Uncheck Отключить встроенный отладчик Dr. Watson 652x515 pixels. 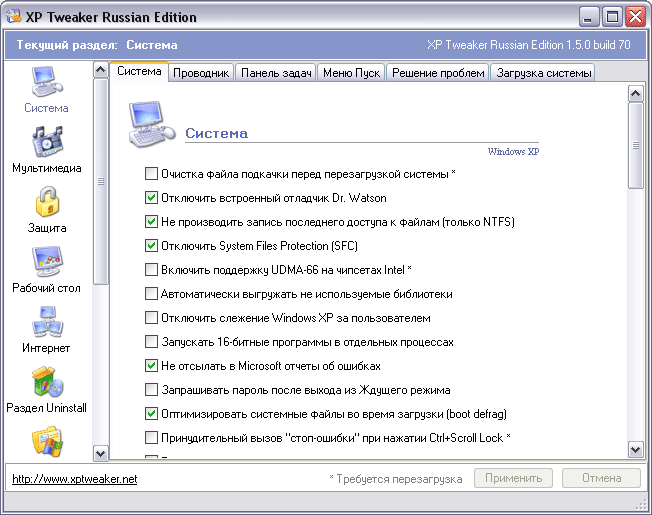point(152,198)
